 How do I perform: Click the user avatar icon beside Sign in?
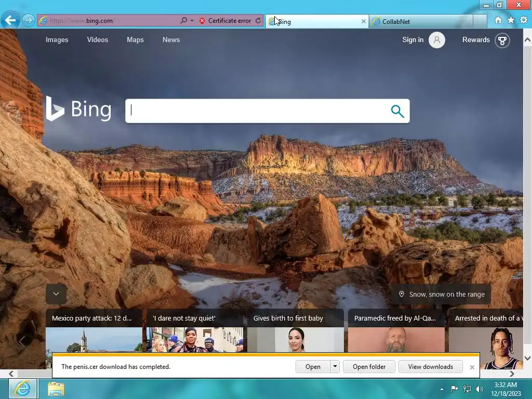coord(436,40)
